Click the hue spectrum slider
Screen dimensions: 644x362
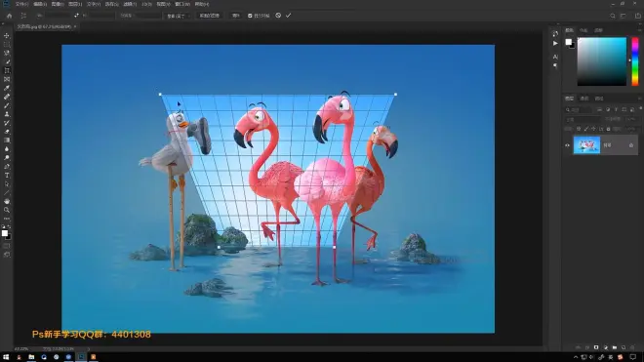pos(635,61)
